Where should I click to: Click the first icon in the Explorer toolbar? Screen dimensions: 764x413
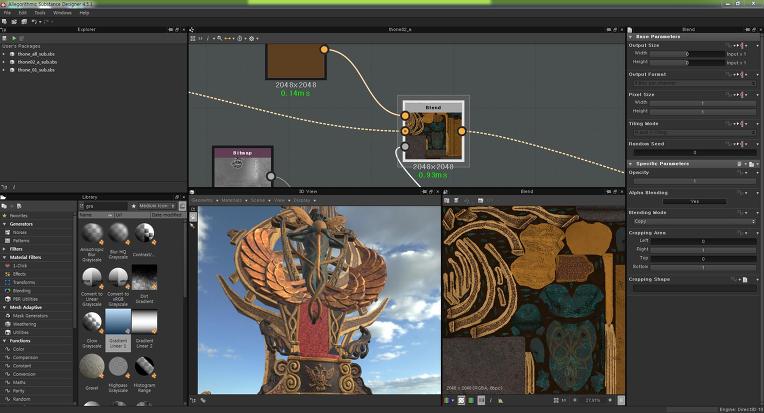[x=4, y=38]
